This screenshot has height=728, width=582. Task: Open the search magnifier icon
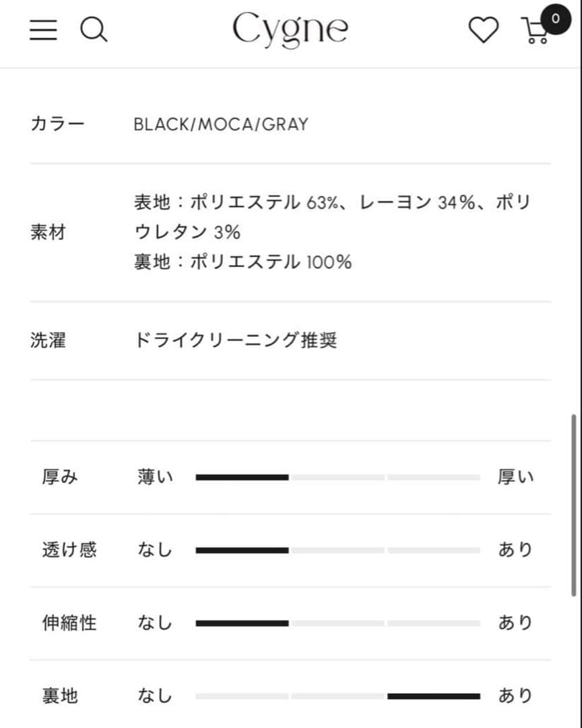coord(94,30)
